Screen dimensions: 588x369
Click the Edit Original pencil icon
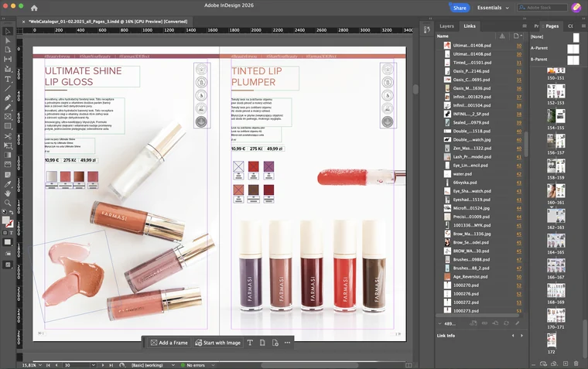click(518, 323)
